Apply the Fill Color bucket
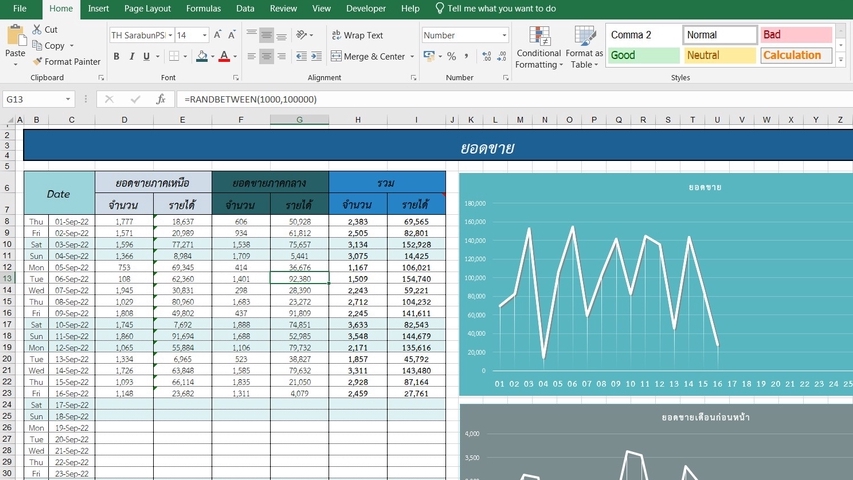Image resolution: width=853 pixels, height=480 pixels. pos(202,56)
